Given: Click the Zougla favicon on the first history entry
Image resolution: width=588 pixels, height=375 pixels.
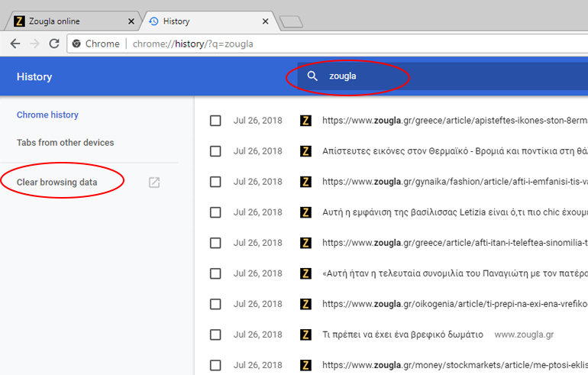Looking at the screenshot, I should point(306,121).
